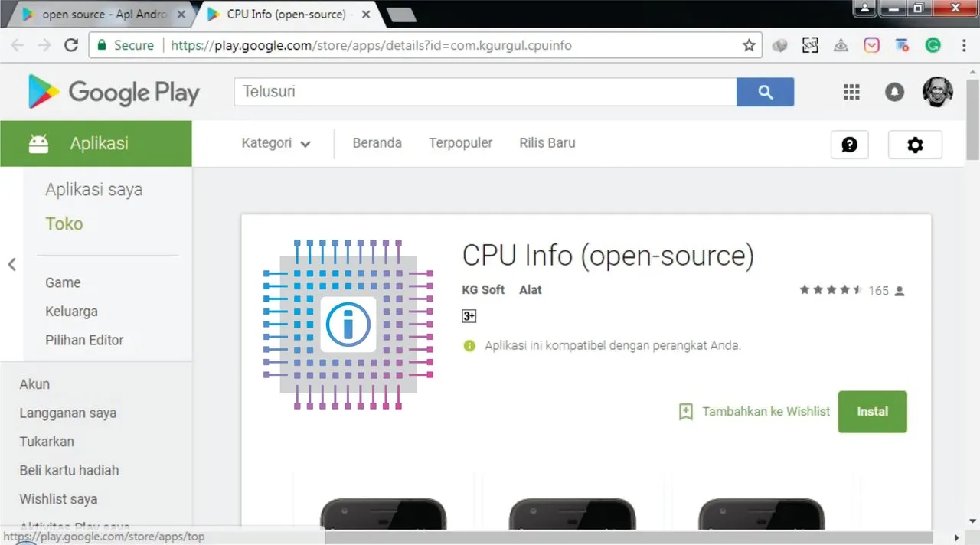Open the first app screenshot thumbnail
The width and height of the screenshot is (980, 545).
point(383,513)
